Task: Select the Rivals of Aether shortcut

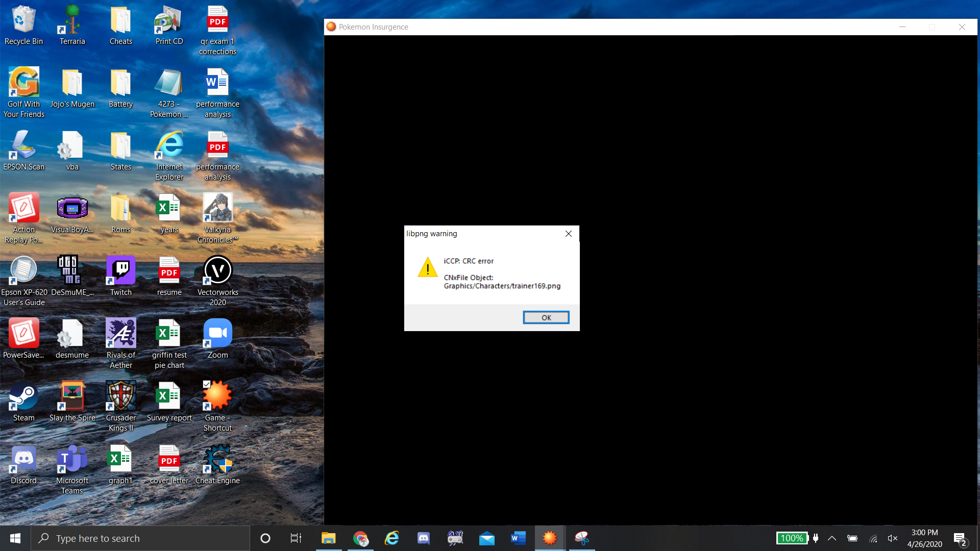Action: [121, 343]
